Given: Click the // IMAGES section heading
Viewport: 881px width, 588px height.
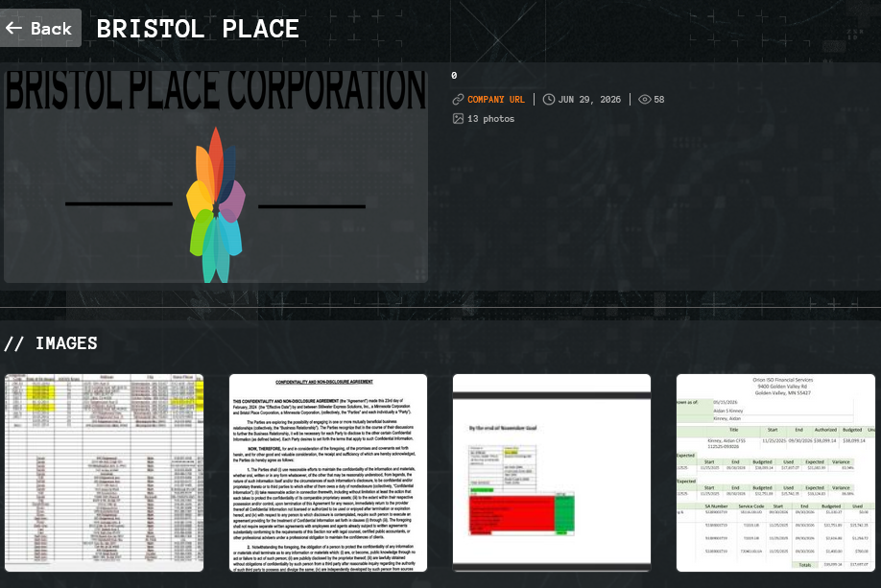Looking at the screenshot, I should pos(51,343).
